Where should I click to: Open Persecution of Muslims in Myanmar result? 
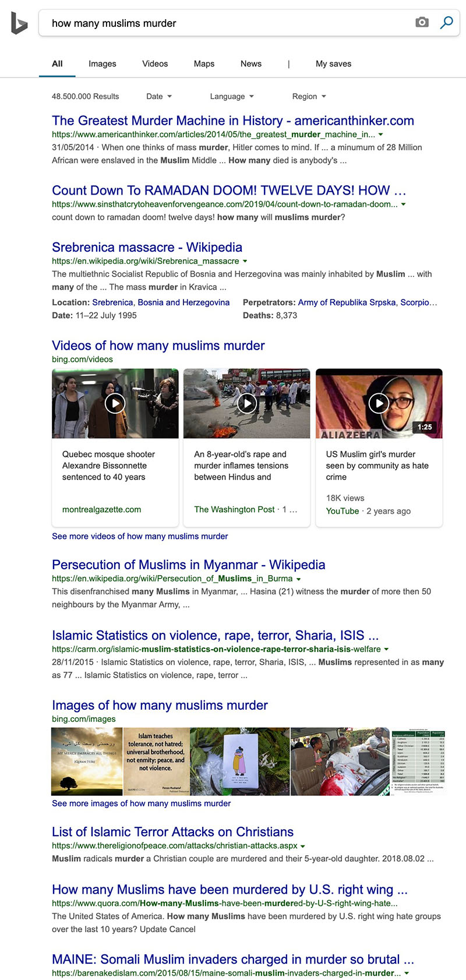(188, 565)
